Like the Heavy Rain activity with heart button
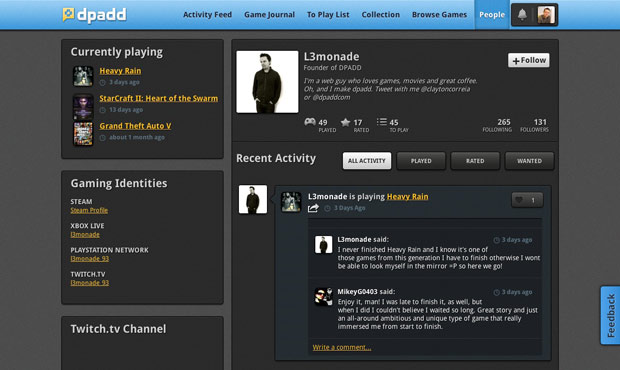Image resolution: width=620 pixels, height=370 pixels. (527, 200)
